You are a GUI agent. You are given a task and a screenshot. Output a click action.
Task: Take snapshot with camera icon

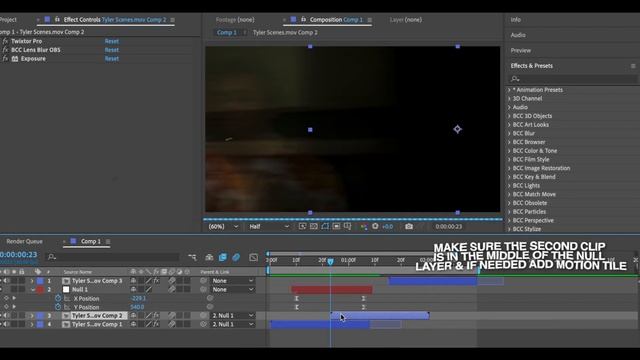pos(409,227)
